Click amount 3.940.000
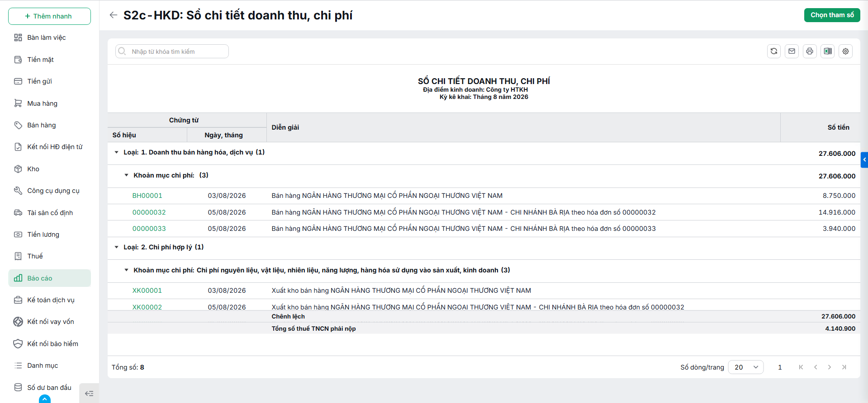Viewport: 868px width, 403px height. (839, 229)
